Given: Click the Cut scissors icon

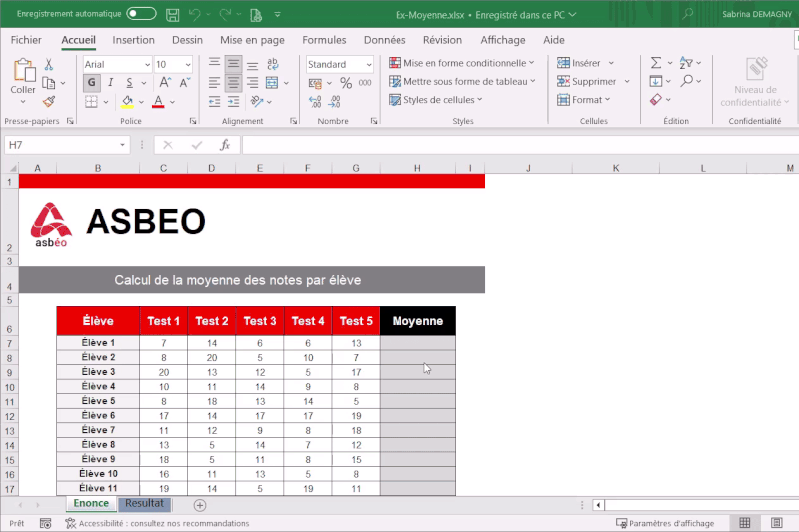Looking at the screenshot, I should 48,64.
